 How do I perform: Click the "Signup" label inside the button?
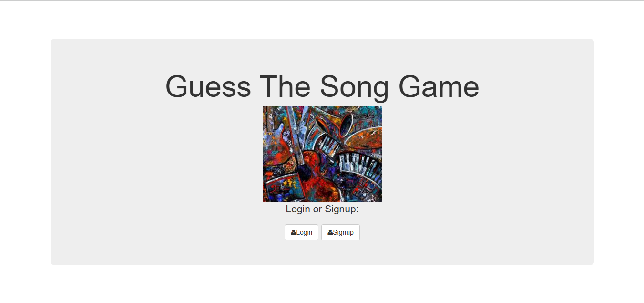pyautogui.click(x=343, y=233)
